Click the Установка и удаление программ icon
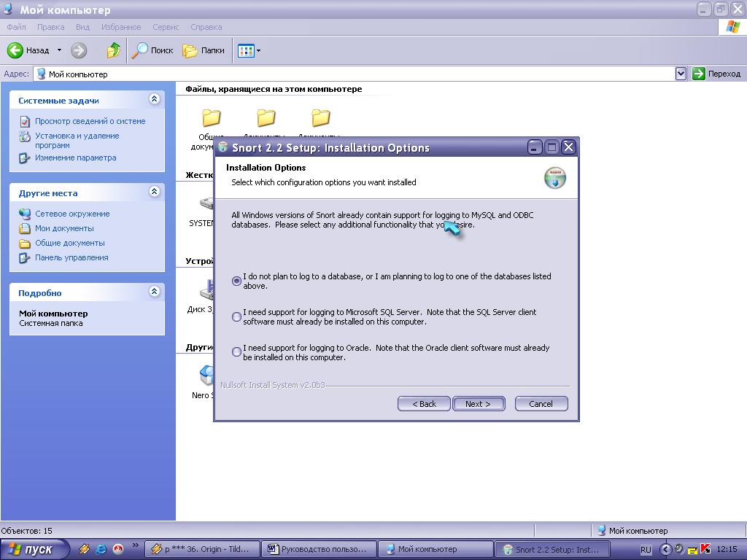This screenshot has width=747, height=560. click(25, 136)
